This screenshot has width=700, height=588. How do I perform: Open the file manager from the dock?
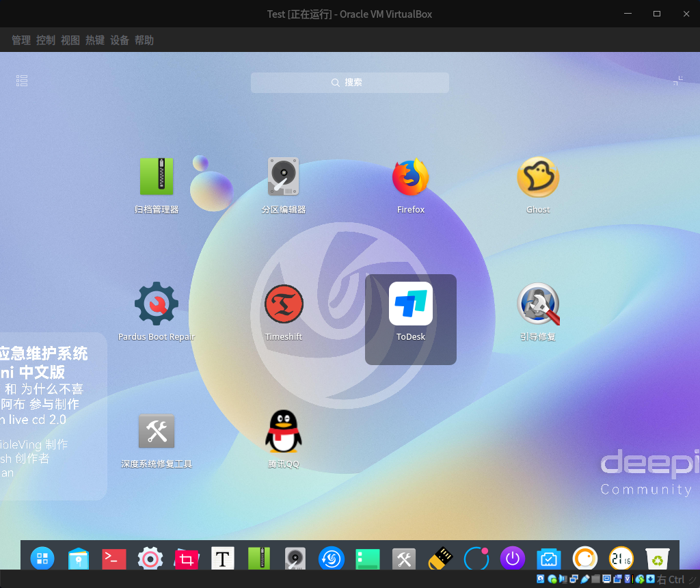click(x=79, y=558)
